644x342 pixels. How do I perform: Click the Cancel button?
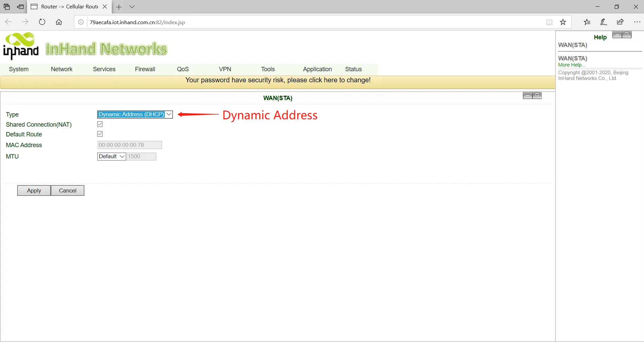[x=68, y=190]
